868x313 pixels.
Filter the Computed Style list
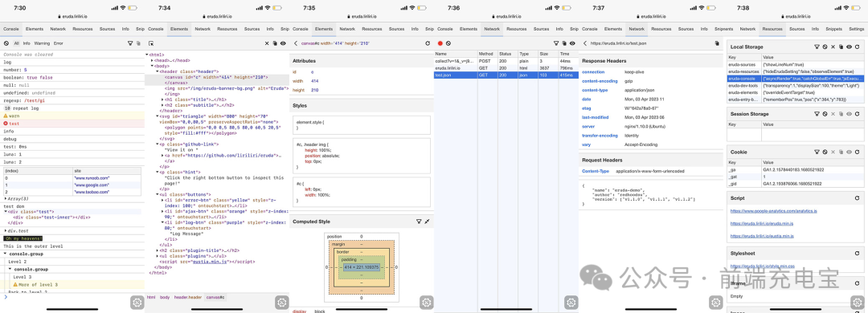419,222
